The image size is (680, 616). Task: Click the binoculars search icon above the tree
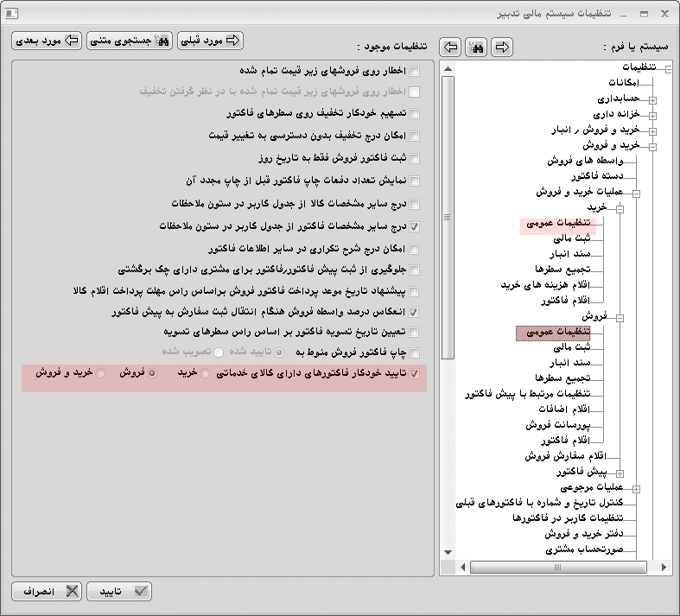tap(475, 46)
